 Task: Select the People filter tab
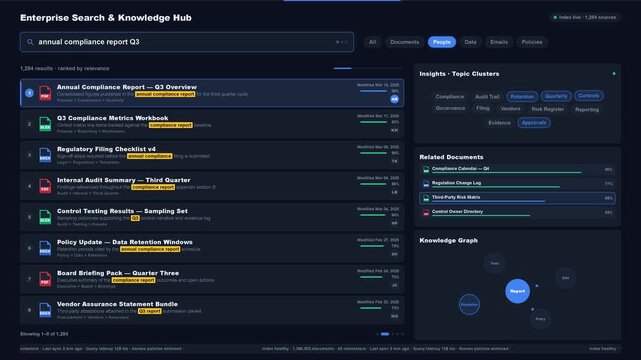click(x=442, y=42)
